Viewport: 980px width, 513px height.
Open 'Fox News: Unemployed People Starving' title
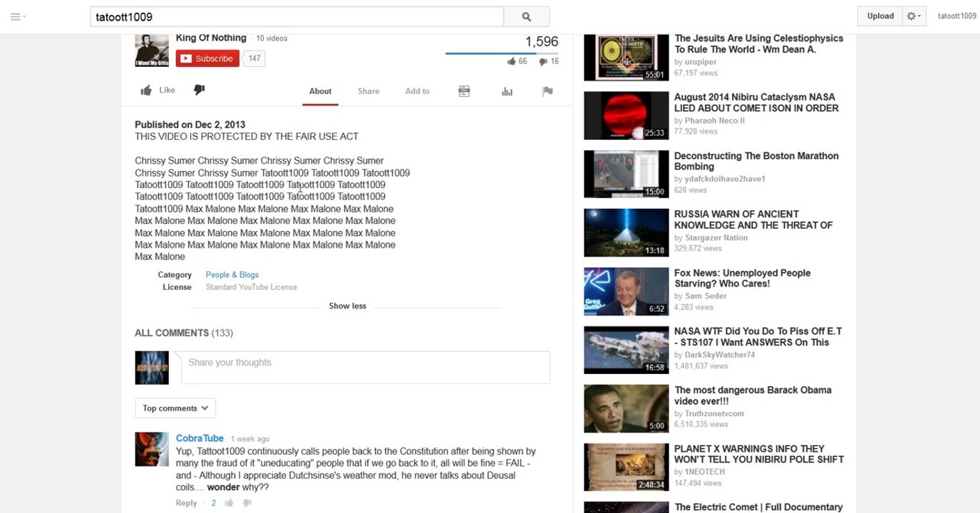click(x=743, y=278)
